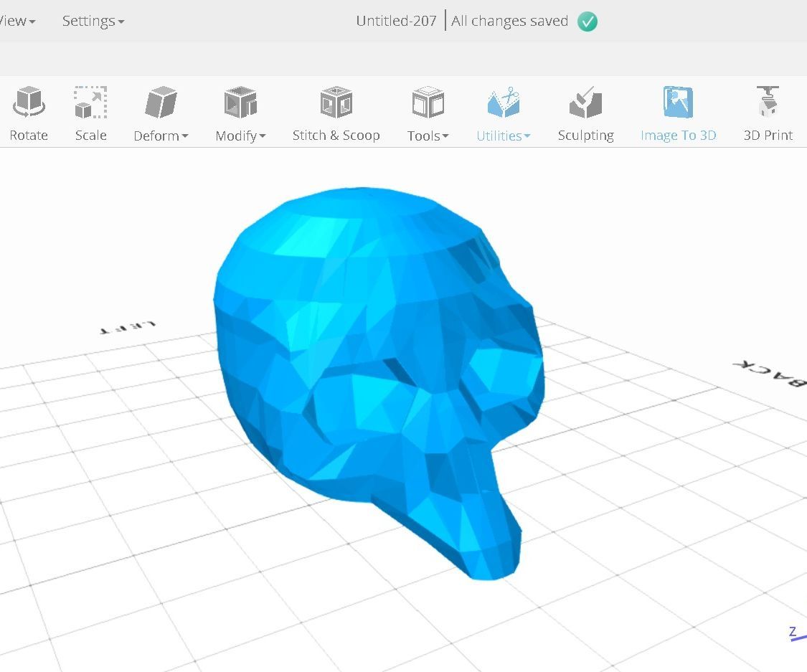Click the All changes saved label
807x672 pixels.
click(x=509, y=21)
